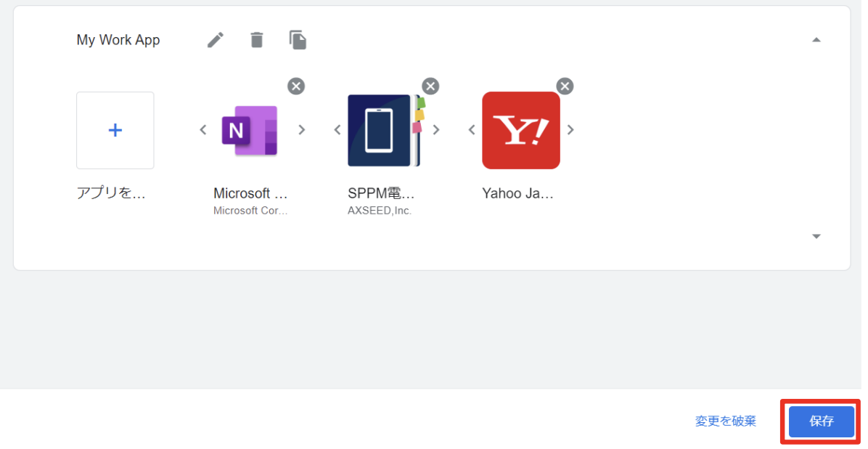The width and height of the screenshot is (868, 449).
Task: Move Microsoft OneNote right in order
Action: [302, 130]
